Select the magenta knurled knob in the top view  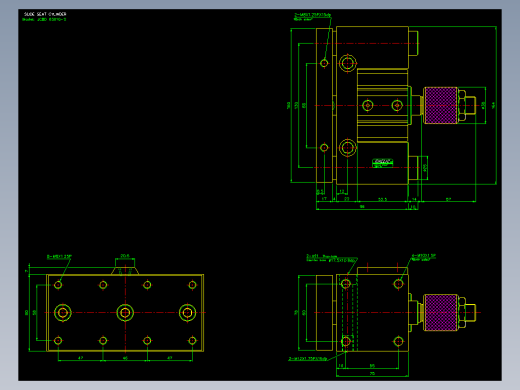pos(440,105)
